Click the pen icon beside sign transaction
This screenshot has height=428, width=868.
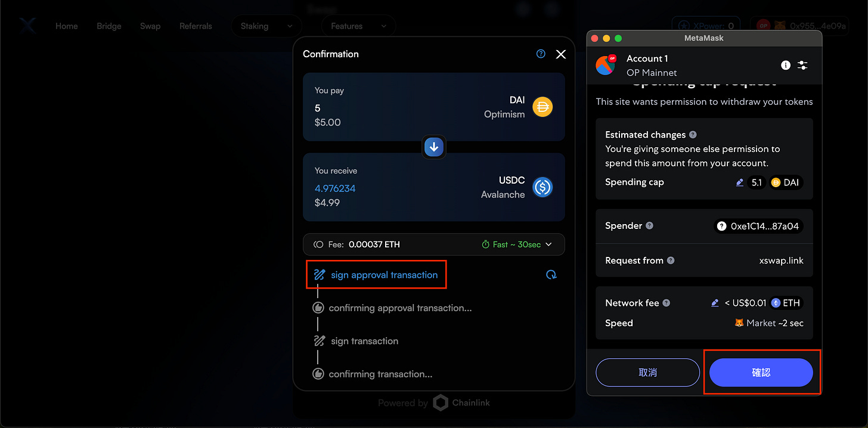click(x=320, y=341)
